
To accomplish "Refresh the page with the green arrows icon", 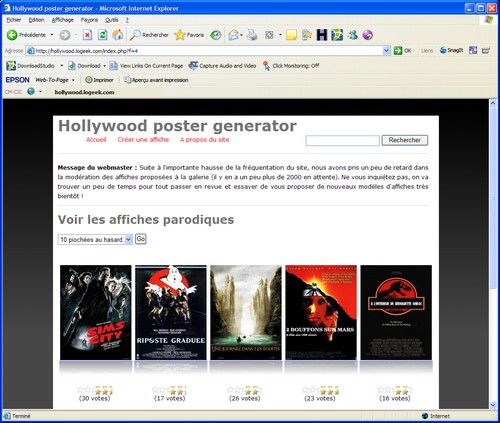I will pyautogui.click(x=103, y=35).
